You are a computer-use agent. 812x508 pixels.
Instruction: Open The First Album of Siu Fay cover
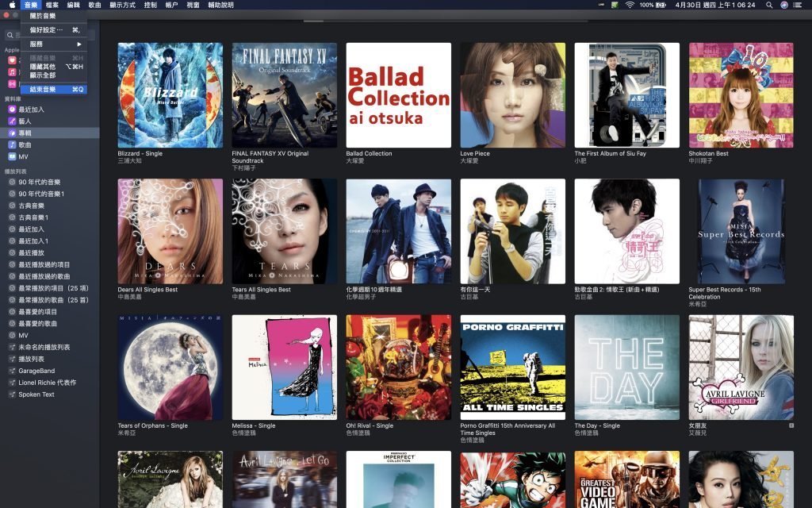pos(627,95)
